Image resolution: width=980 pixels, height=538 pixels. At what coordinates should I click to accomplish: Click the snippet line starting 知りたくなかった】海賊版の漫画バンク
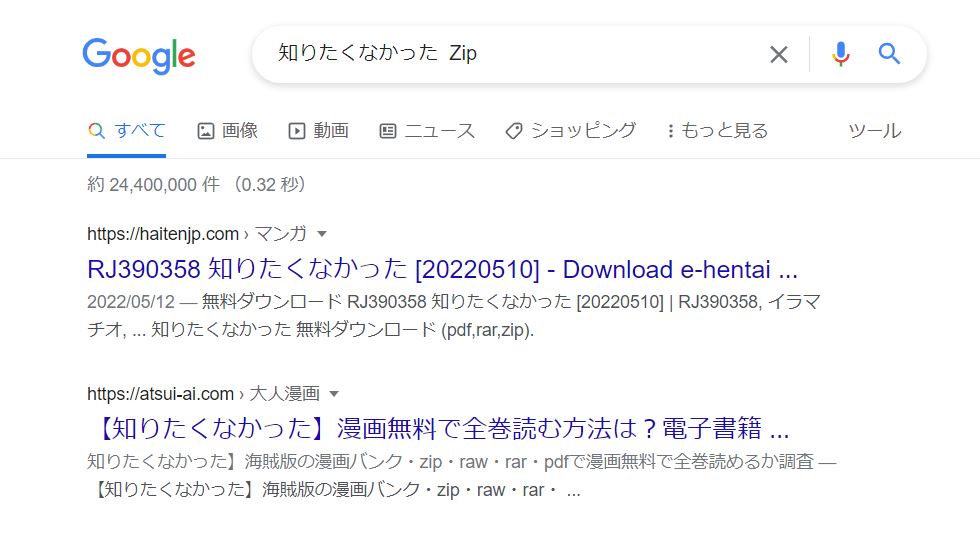(461, 462)
